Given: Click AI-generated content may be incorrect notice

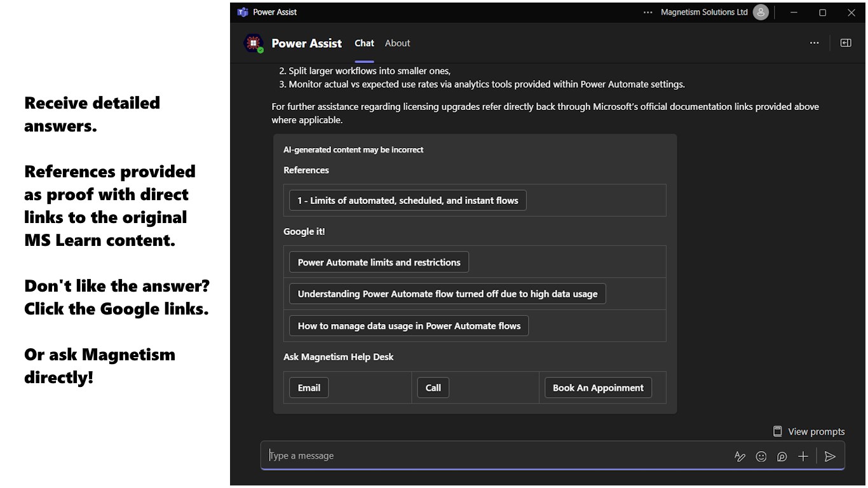Looking at the screenshot, I should pos(353,150).
